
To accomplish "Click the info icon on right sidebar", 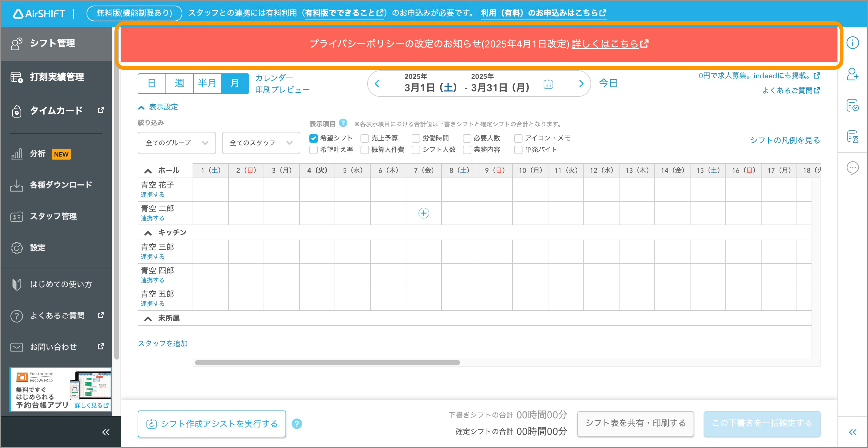I will pos(853,42).
